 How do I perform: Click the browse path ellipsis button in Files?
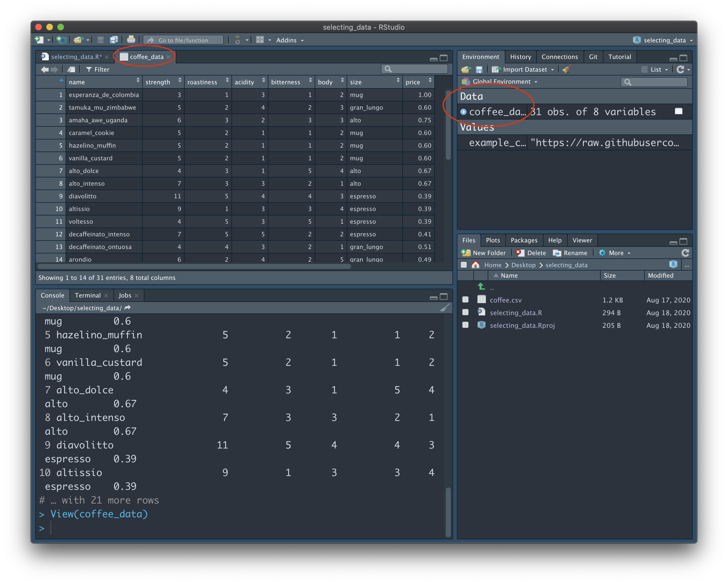click(x=687, y=265)
